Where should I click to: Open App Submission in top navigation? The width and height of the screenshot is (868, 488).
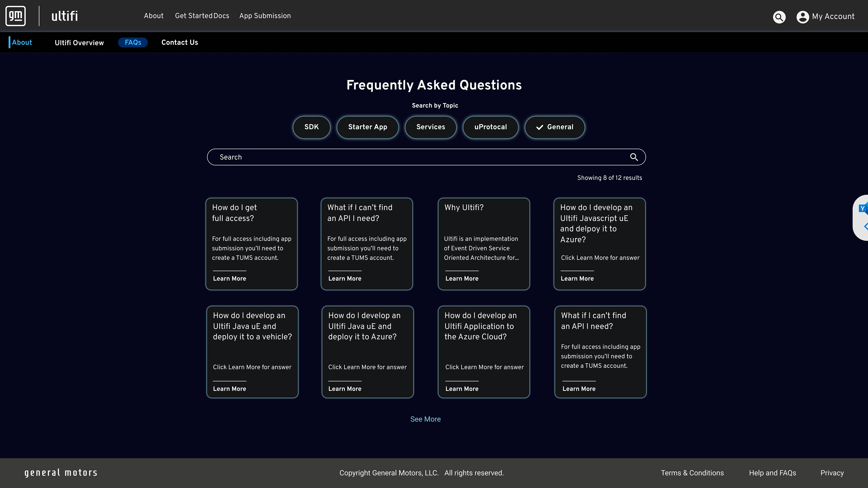(265, 16)
